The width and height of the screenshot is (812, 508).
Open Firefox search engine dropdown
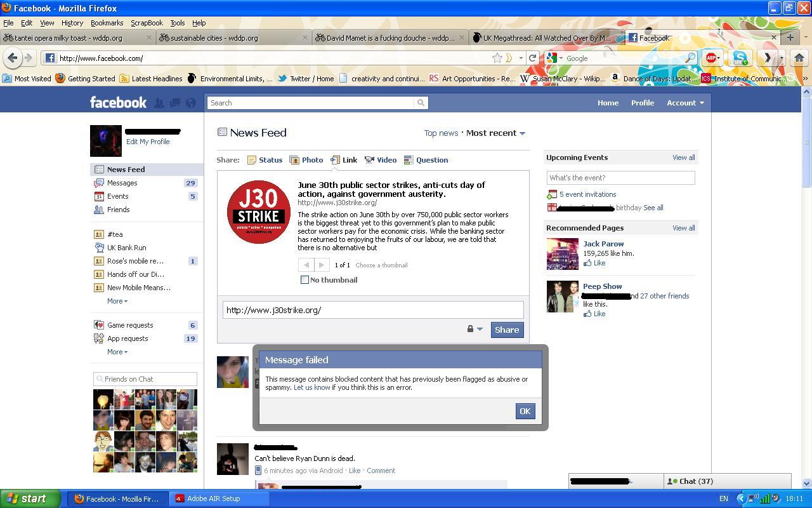[554, 58]
